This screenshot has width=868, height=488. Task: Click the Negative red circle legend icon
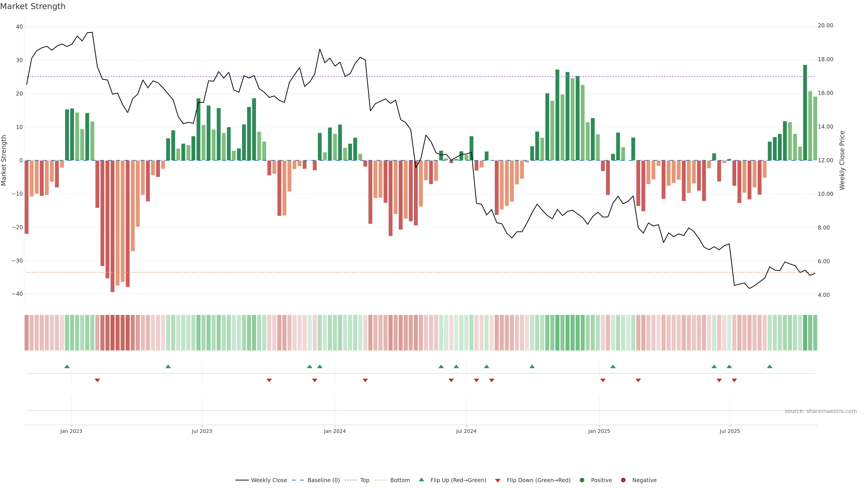pyautogui.click(x=623, y=480)
